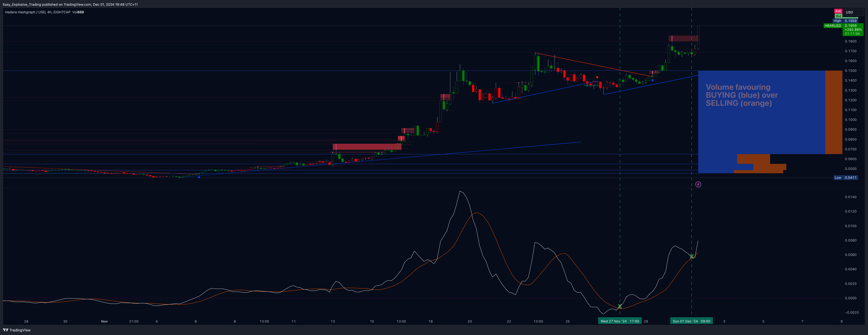The image size is (868, 335).
Task: Click the last green candle at 0.1959
Action: tap(698, 37)
